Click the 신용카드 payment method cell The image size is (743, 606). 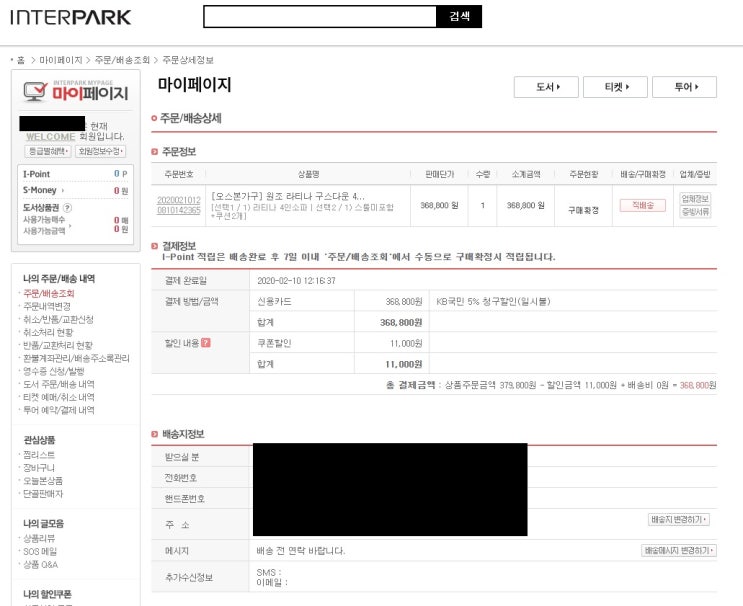tap(274, 301)
